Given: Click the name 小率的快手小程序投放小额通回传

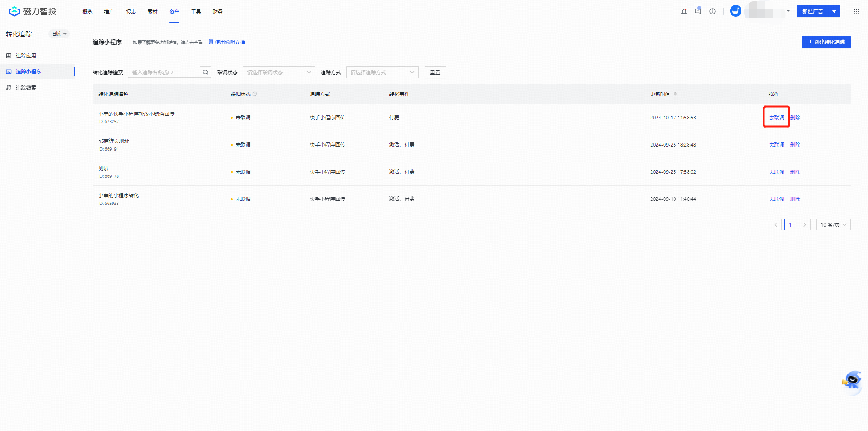Looking at the screenshot, I should pyautogui.click(x=136, y=114).
